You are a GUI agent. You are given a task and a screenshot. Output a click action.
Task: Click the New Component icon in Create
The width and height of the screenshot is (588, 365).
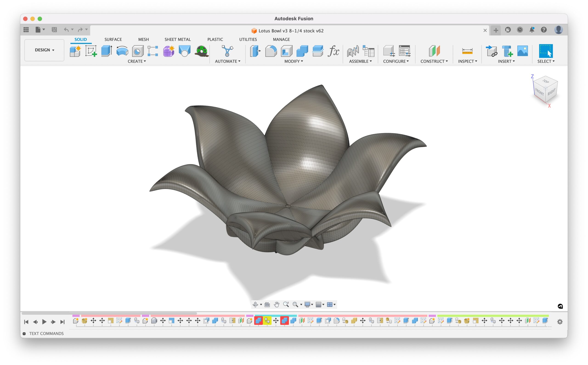[x=75, y=51]
